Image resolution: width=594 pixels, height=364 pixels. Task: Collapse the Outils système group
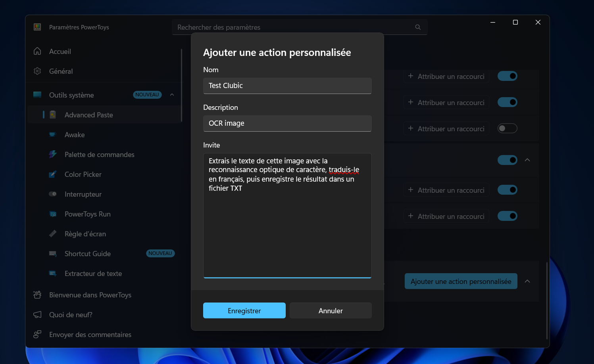[x=172, y=95]
